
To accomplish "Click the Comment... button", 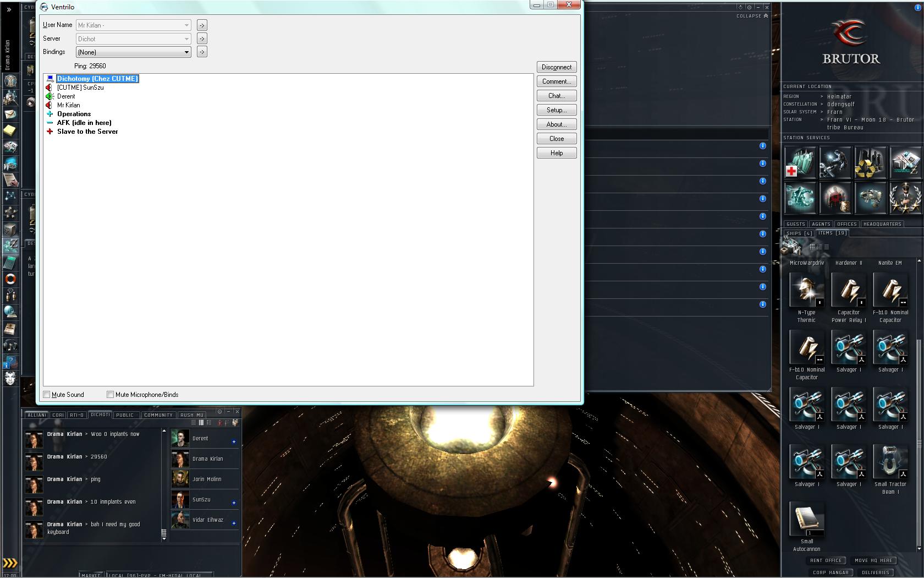I will 557,81.
